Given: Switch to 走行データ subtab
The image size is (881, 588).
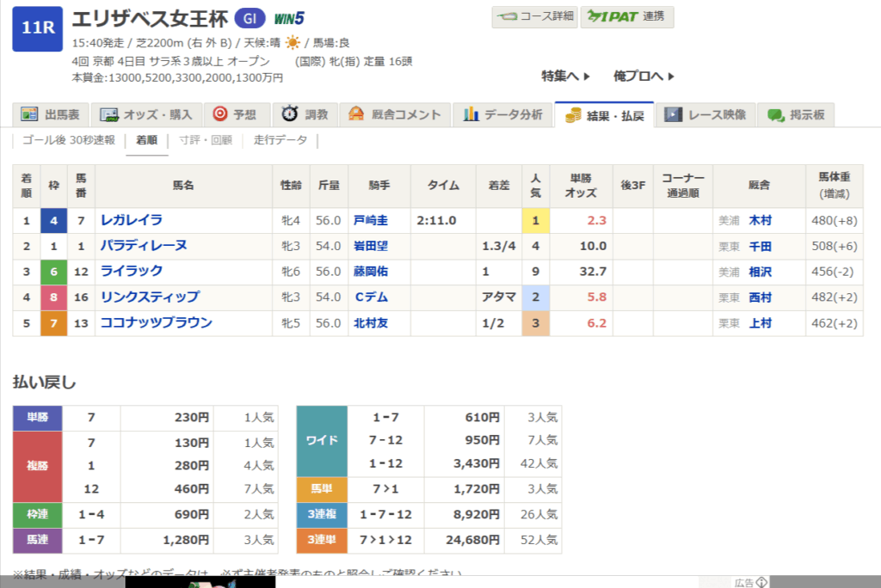Looking at the screenshot, I should (280, 140).
